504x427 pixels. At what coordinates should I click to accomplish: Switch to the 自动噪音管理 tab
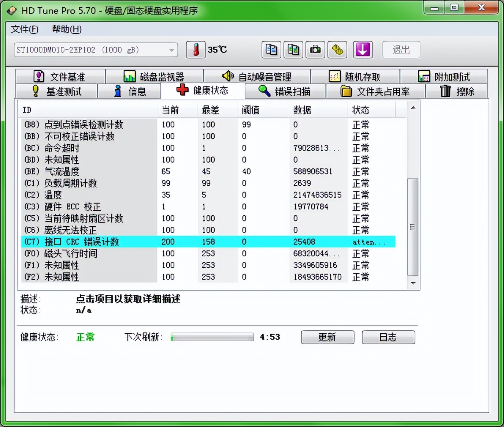257,77
